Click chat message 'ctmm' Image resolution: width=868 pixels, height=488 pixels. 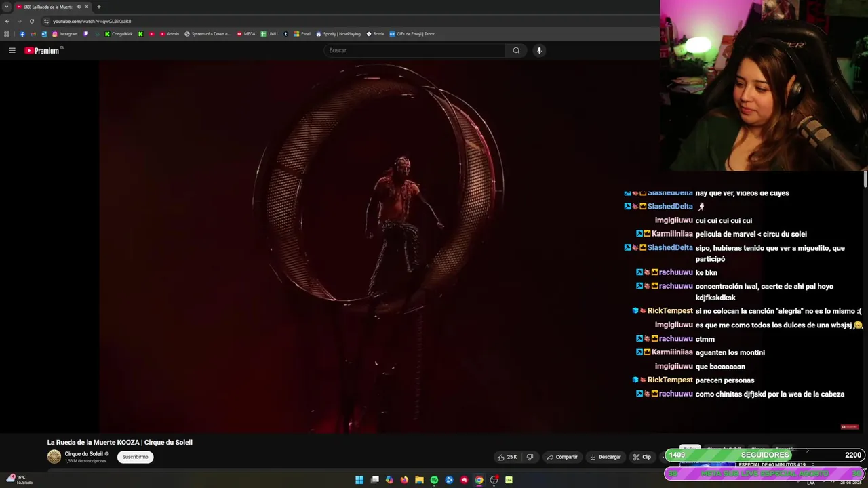click(x=705, y=339)
